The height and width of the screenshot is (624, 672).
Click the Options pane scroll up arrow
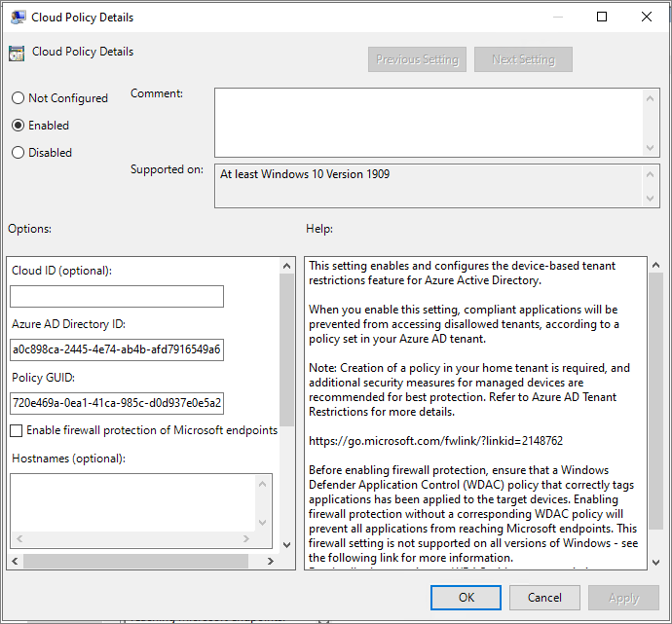(x=286, y=266)
